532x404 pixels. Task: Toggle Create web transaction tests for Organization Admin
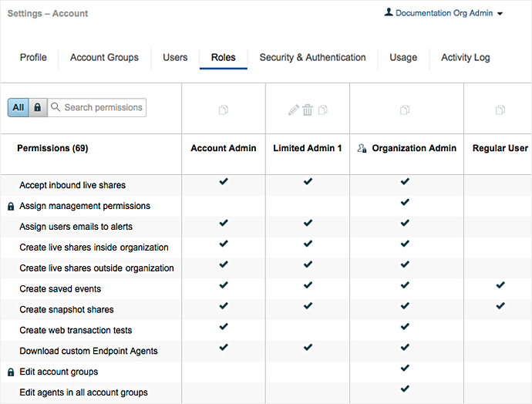(405, 328)
